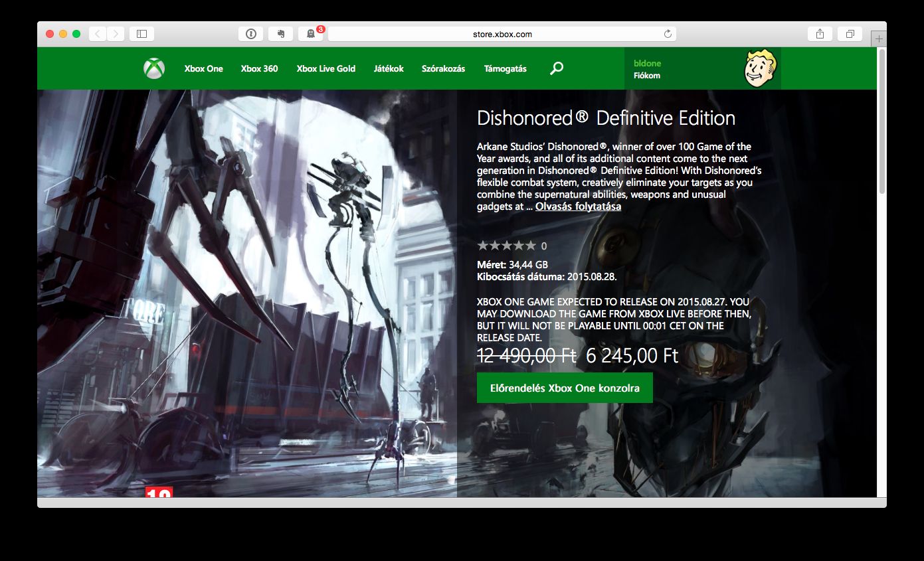The height and width of the screenshot is (561, 924).
Task: Open the Xbox 360 menu
Action: pos(259,68)
